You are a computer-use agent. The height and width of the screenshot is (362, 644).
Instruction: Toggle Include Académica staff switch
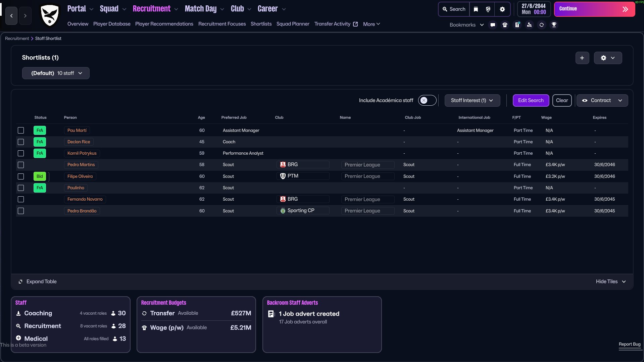point(427,100)
